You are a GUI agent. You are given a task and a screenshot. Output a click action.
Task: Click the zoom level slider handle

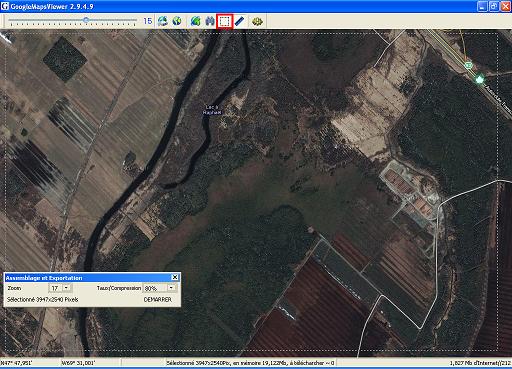(86, 20)
